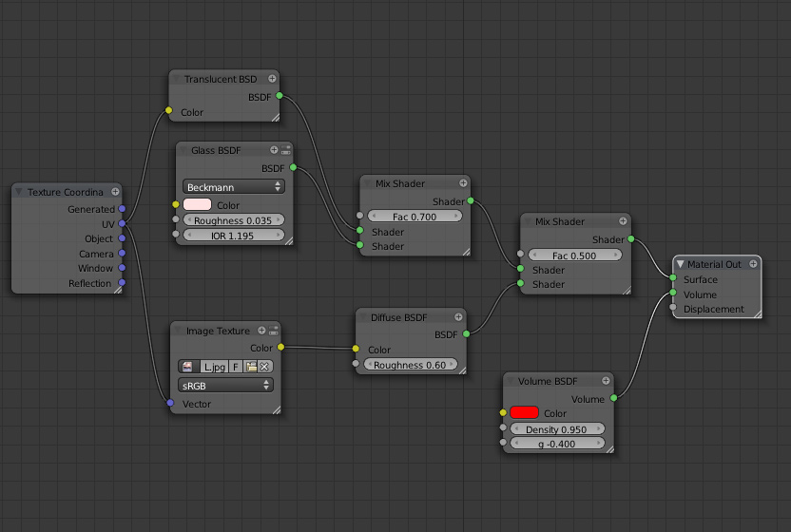
Task: Toggle the F fake user button
Action: point(236,366)
